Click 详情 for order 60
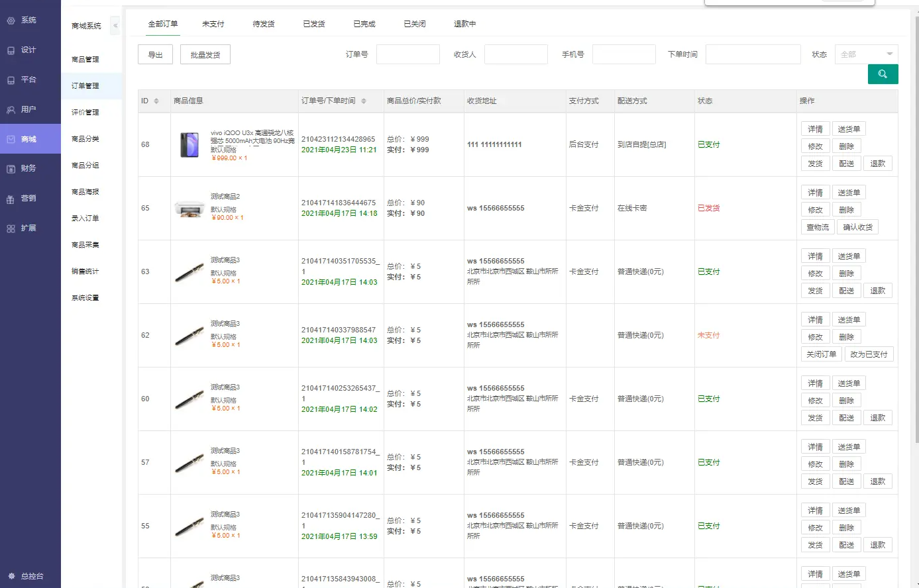This screenshot has width=919, height=588. [815, 383]
